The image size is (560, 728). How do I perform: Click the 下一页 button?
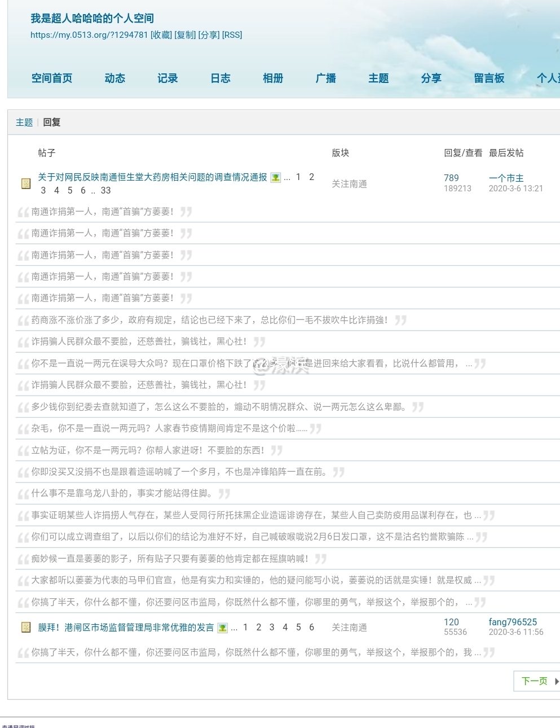[x=535, y=681]
